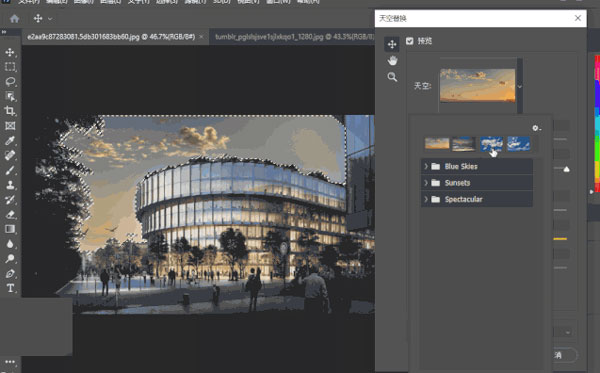Select the Blue Skies folder row
The height and width of the screenshot is (373, 600).
tap(477, 166)
